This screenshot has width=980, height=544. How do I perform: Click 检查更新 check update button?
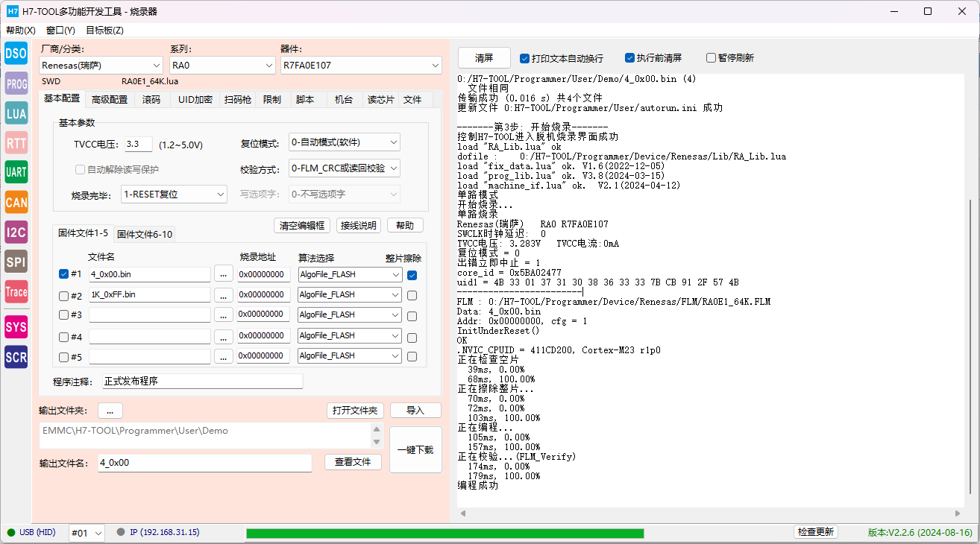(816, 532)
